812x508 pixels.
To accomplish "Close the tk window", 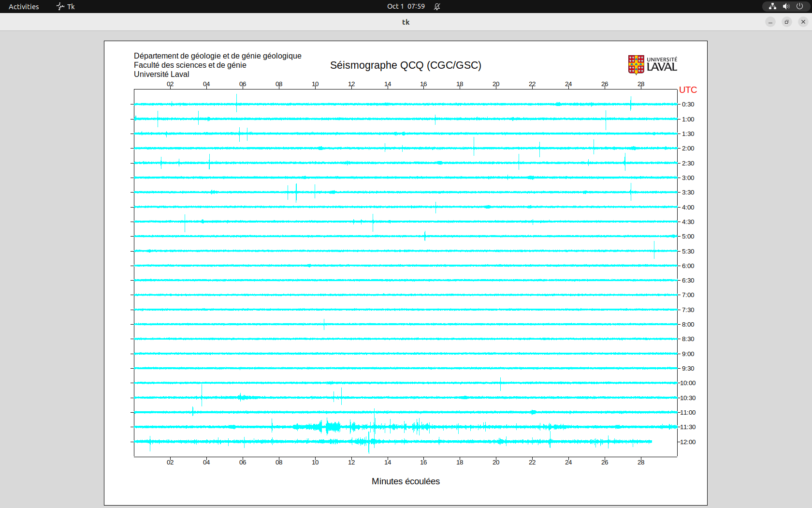I will (x=803, y=22).
